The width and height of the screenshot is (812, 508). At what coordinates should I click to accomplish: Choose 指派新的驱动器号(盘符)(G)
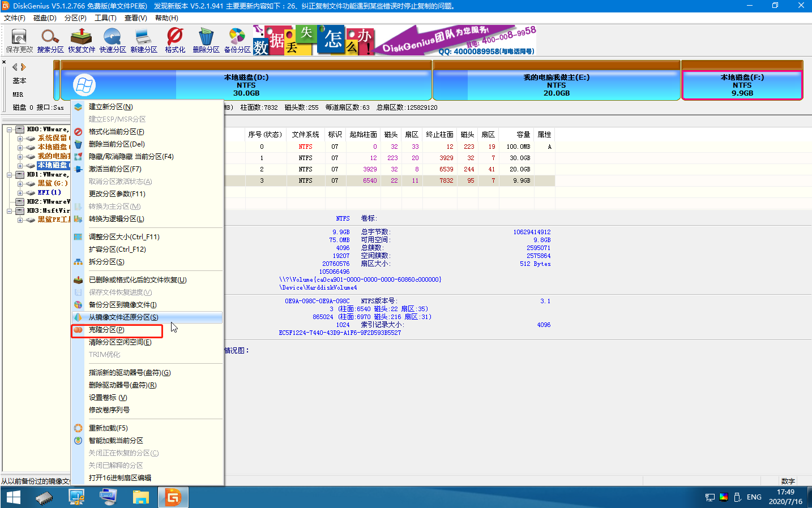[147, 373]
